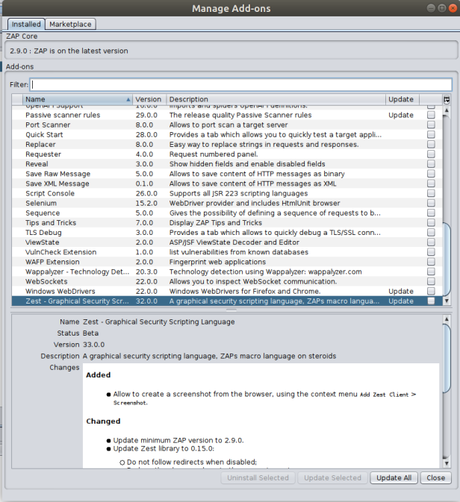Click the Name column sort arrow
Viewport: 460px width, 502px height.
[x=128, y=100]
